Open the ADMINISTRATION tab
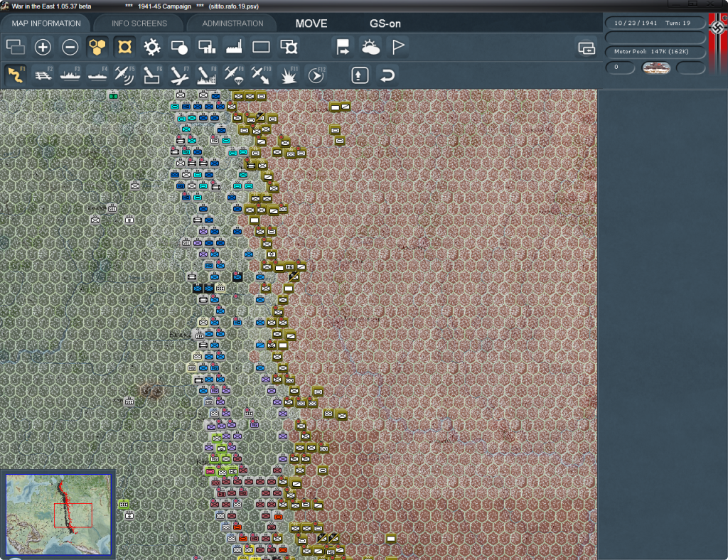Screen dimensions: 728x560 tap(232, 23)
